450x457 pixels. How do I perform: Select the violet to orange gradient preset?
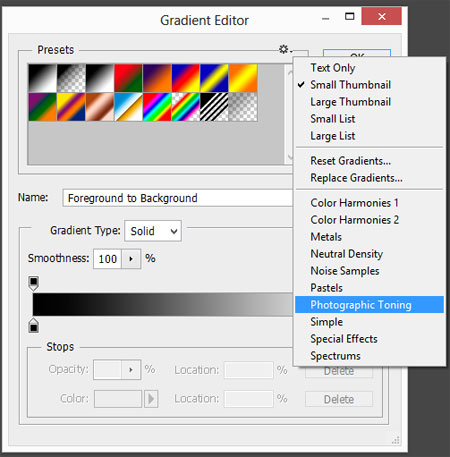[x=157, y=78]
